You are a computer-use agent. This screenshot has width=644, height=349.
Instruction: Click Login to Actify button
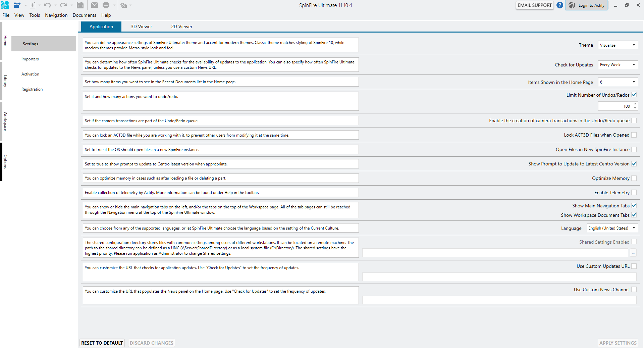(587, 5)
